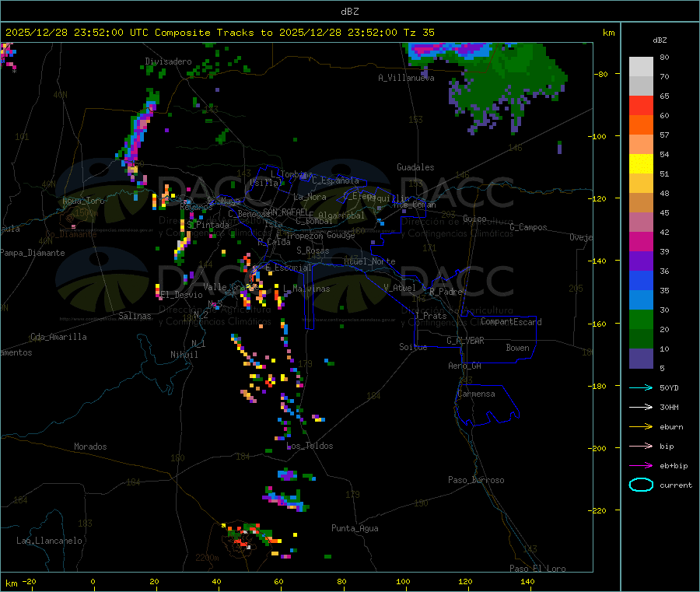This screenshot has width=700, height=592.
Task: Click the 50YD cyan arrow legend icon
Action: point(641,387)
